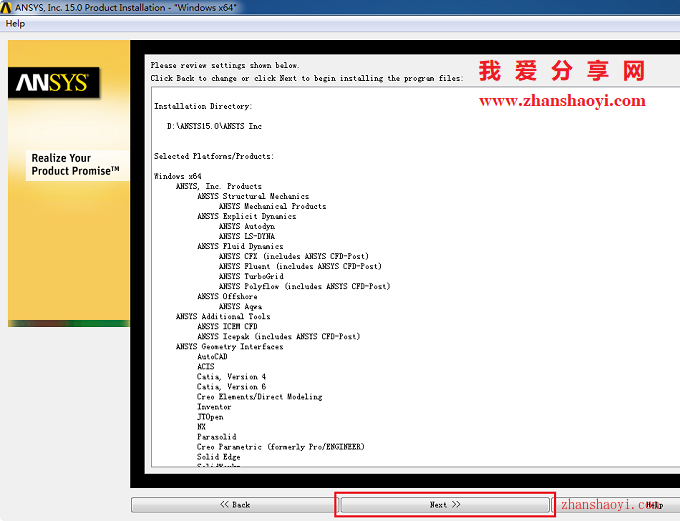Viewport: 680px width, 521px height.
Task: Click 'ANSYS Aqwa' entry
Action: (240, 306)
